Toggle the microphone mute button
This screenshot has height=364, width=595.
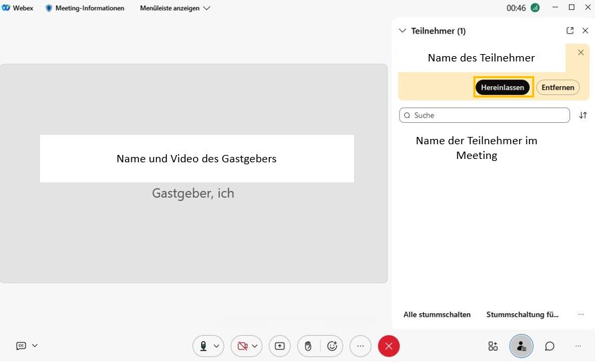(203, 346)
